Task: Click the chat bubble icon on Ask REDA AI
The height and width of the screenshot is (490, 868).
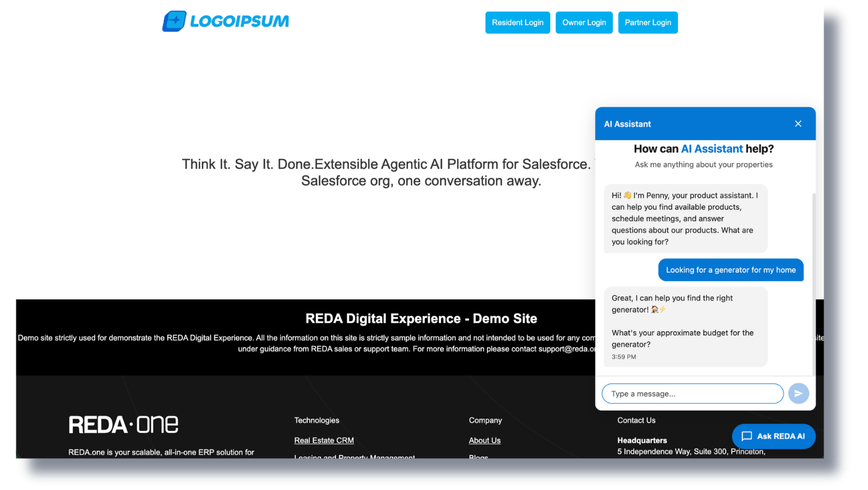Action: coord(747,436)
